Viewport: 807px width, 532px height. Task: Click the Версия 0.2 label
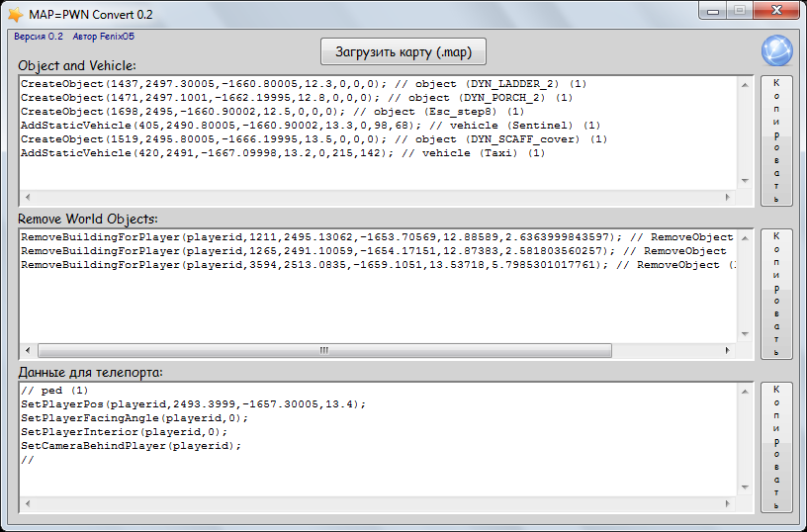pos(39,37)
